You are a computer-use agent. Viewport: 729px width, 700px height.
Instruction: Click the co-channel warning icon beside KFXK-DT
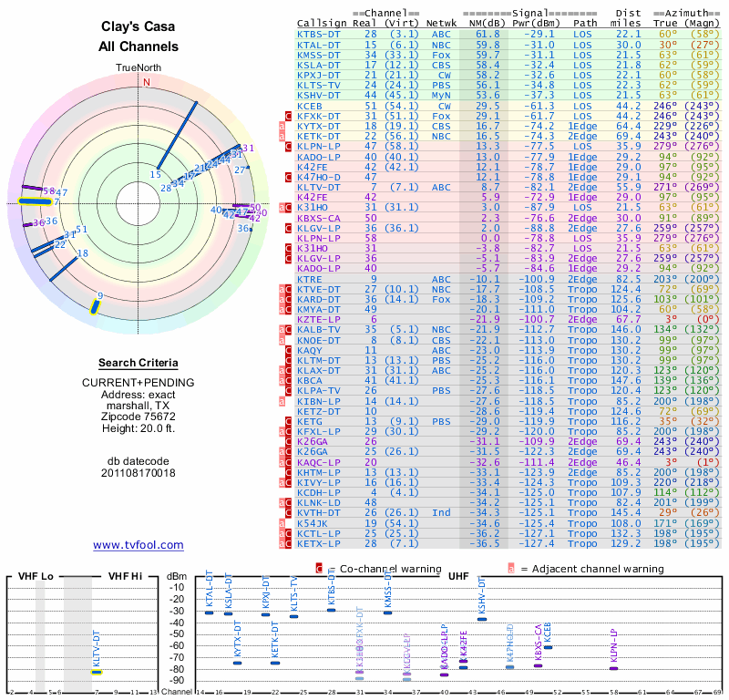point(288,117)
